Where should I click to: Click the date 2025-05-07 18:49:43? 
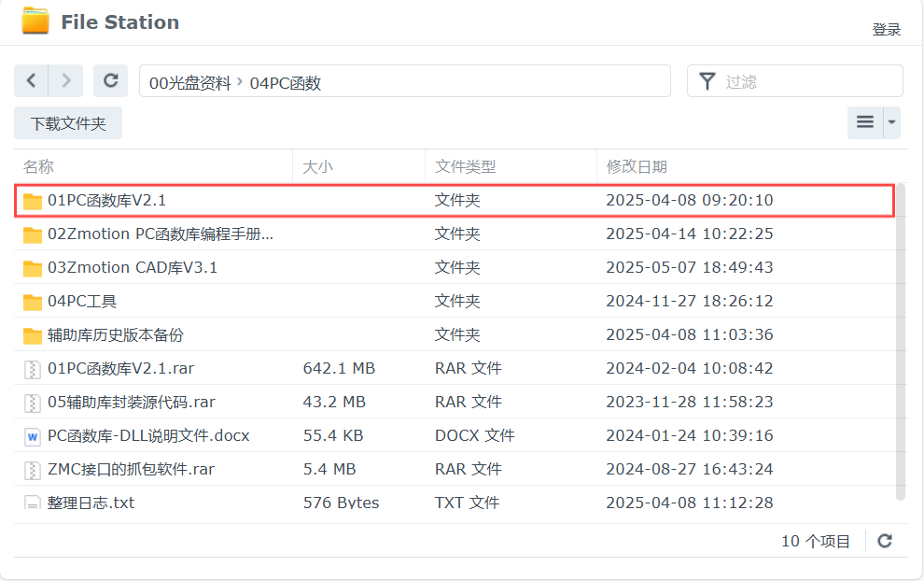tap(690, 268)
